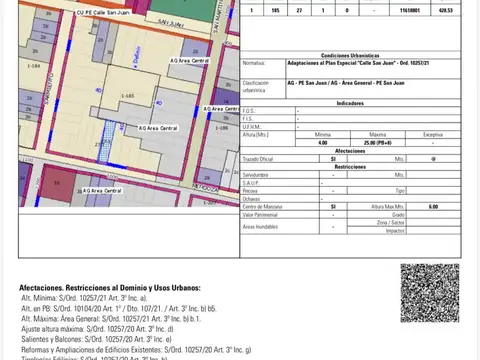Click the 'Recova' row label
480x360 pixels.
pos(250,191)
